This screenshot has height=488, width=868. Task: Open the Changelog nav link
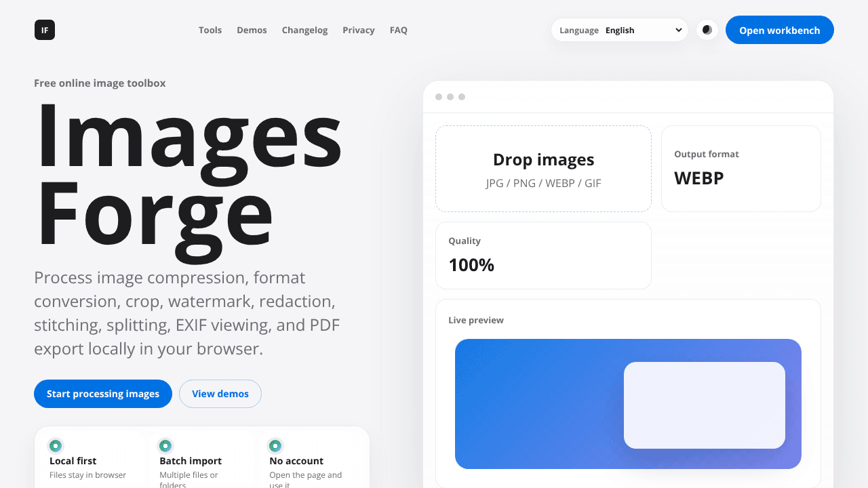[304, 30]
